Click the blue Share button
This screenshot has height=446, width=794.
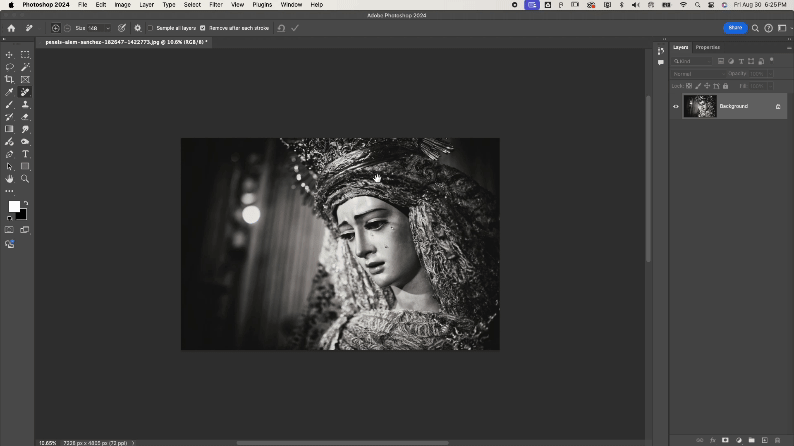pyautogui.click(x=735, y=28)
